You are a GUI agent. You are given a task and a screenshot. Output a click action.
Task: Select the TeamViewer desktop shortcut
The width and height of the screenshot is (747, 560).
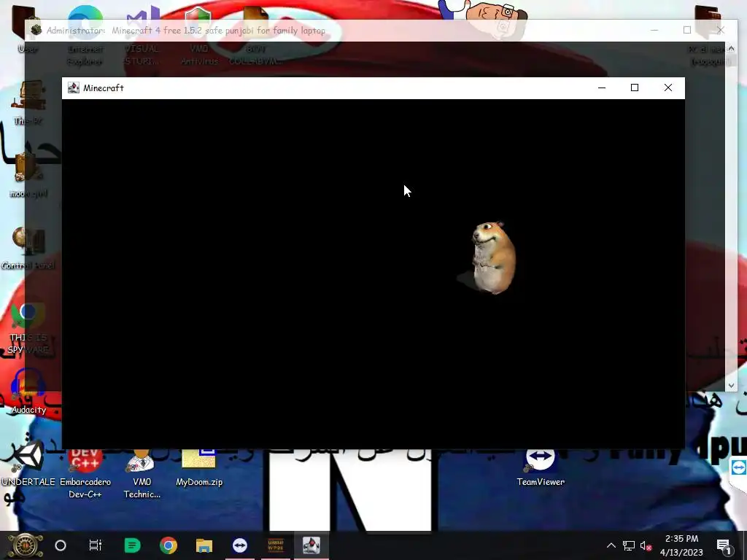pyautogui.click(x=541, y=469)
